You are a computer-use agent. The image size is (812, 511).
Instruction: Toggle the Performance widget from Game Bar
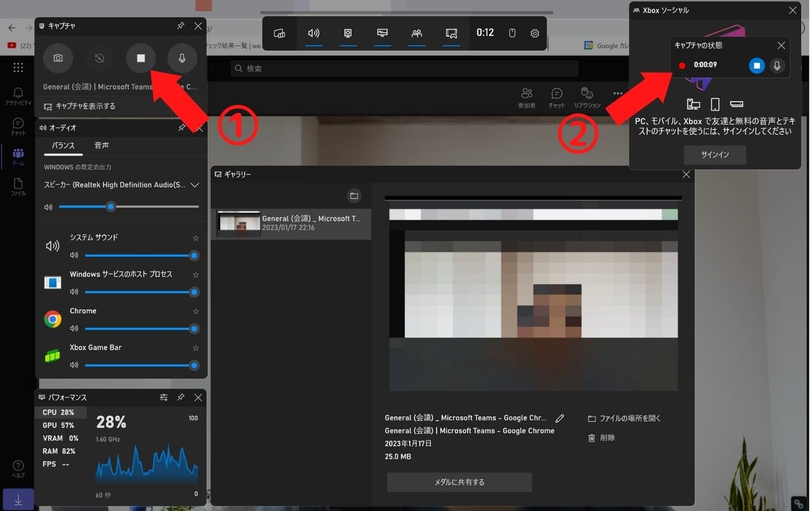click(382, 33)
